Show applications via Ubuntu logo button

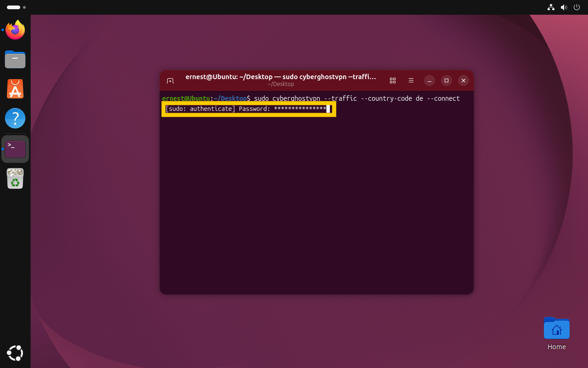pos(15,353)
